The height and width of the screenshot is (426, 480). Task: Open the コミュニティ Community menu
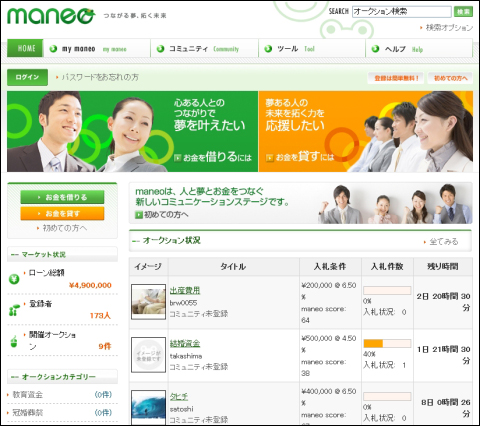(204, 48)
